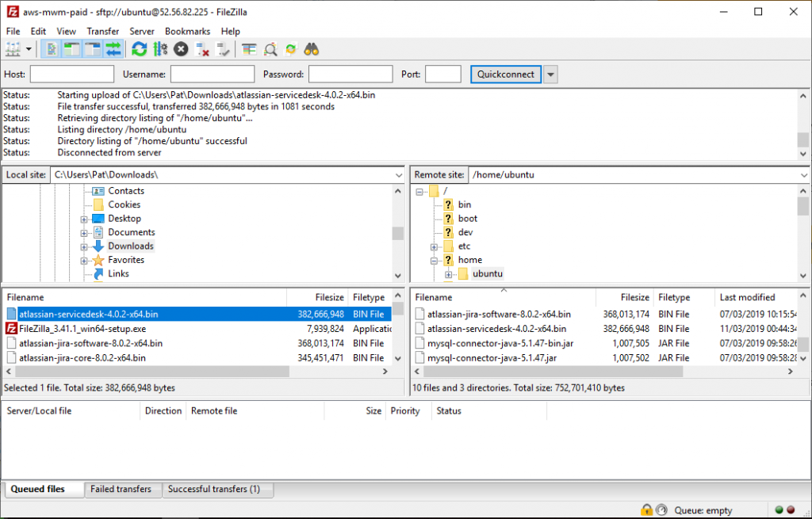Click the Quickconnect button
This screenshot has width=812, height=519.
click(505, 74)
